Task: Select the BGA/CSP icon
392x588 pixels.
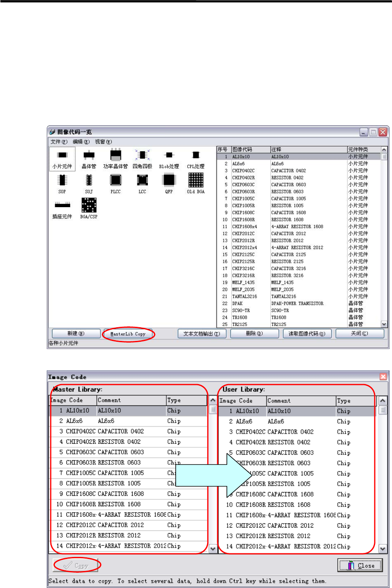Action: pos(89,208)
